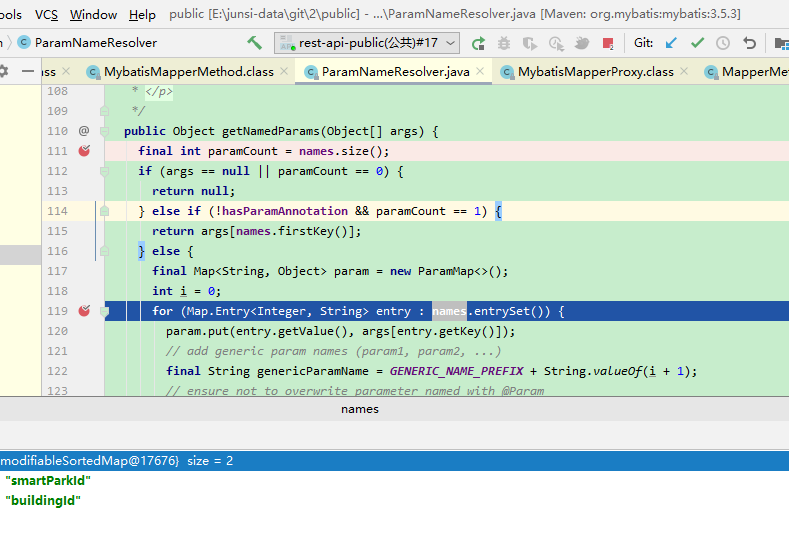Collapse the else-if fold marker at line 114
The height and width of the screenshot is (546, 789).
(x=105, y=211)
